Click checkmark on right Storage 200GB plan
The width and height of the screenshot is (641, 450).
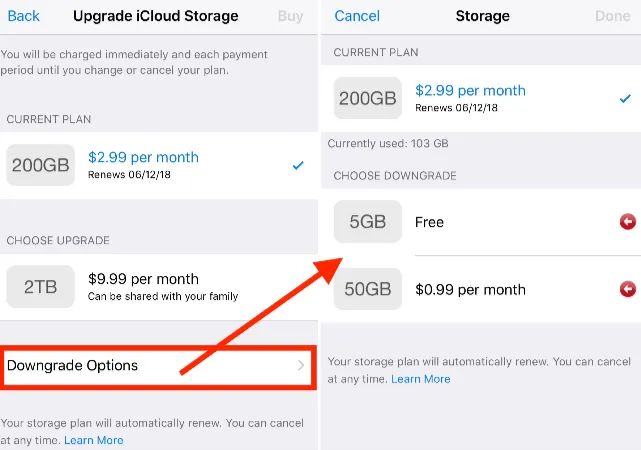[x=625, y=98]
